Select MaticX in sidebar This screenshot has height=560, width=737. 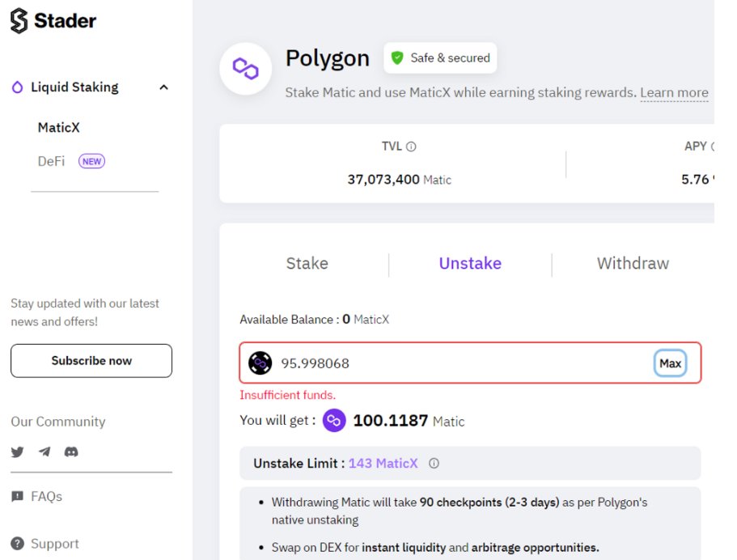click(59, 128)
